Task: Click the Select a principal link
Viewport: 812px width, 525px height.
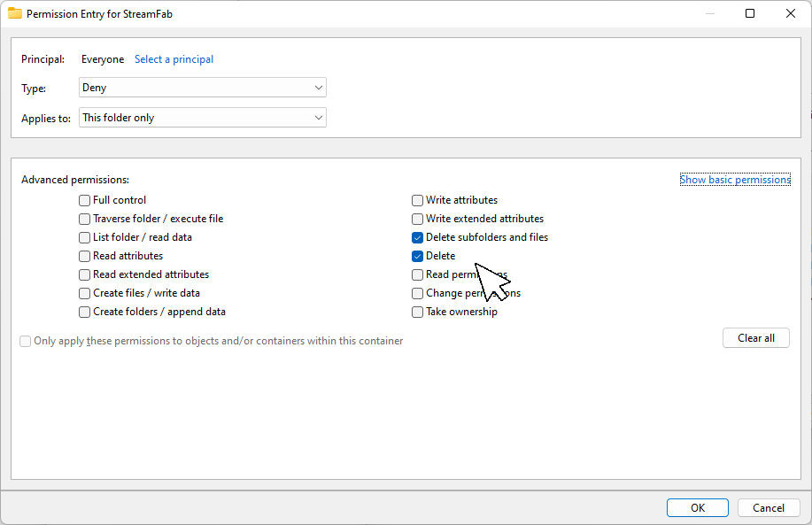Action: (174, 59)
